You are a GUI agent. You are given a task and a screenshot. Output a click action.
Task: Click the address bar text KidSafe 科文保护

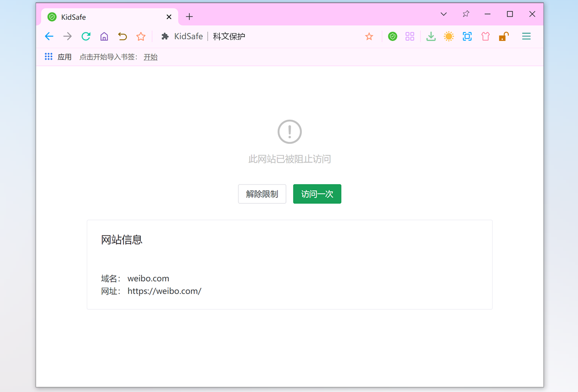(x=210, y=36)
